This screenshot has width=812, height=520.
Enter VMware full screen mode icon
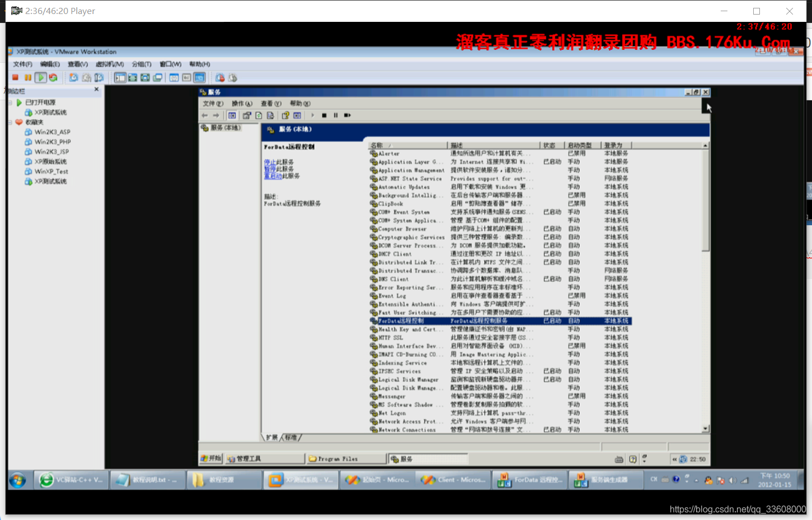coord(145,77)
